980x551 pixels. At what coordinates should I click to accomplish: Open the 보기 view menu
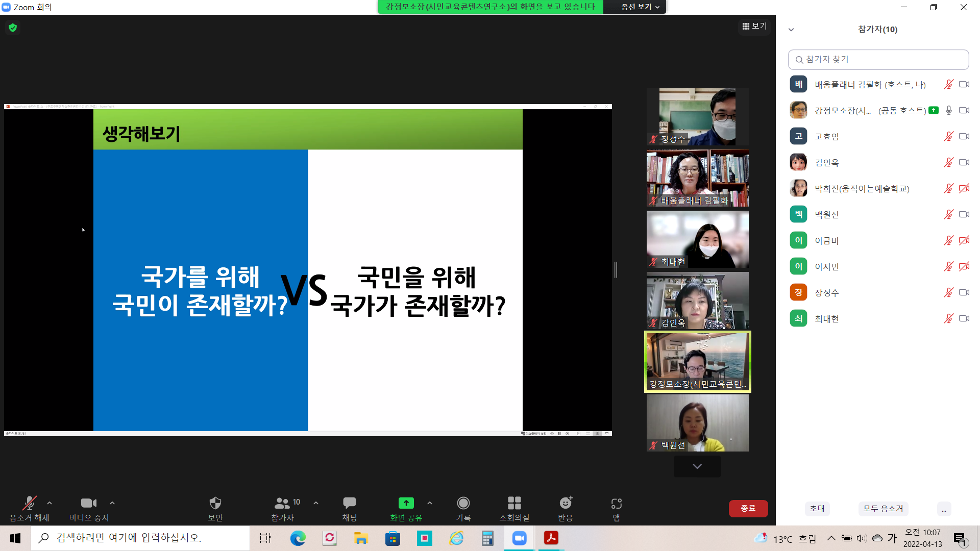click(x=754, y=26)
